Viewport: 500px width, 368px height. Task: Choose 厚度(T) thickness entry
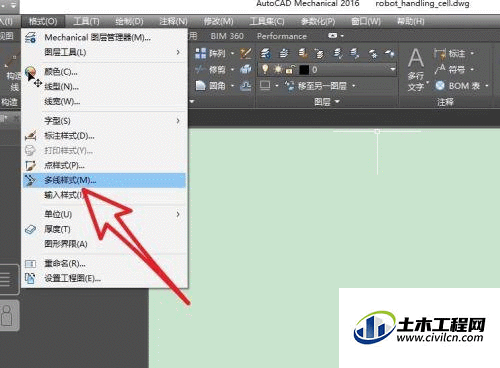(104, 229)
